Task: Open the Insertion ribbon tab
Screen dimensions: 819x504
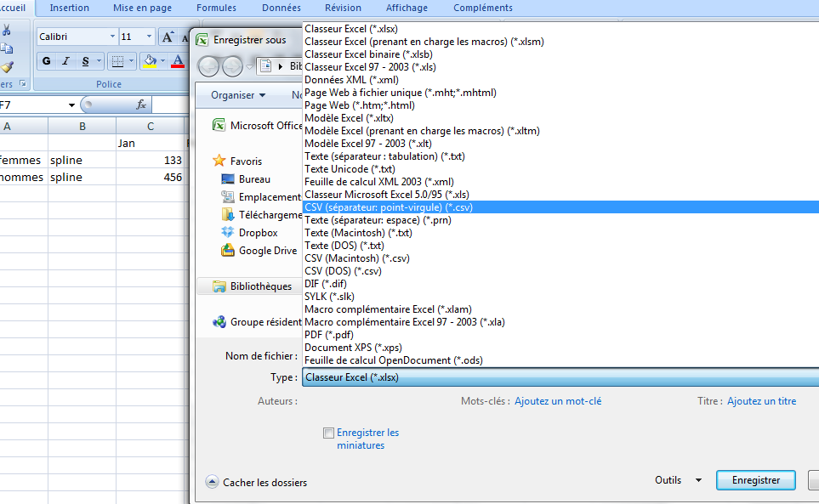Action: point(70,8)
